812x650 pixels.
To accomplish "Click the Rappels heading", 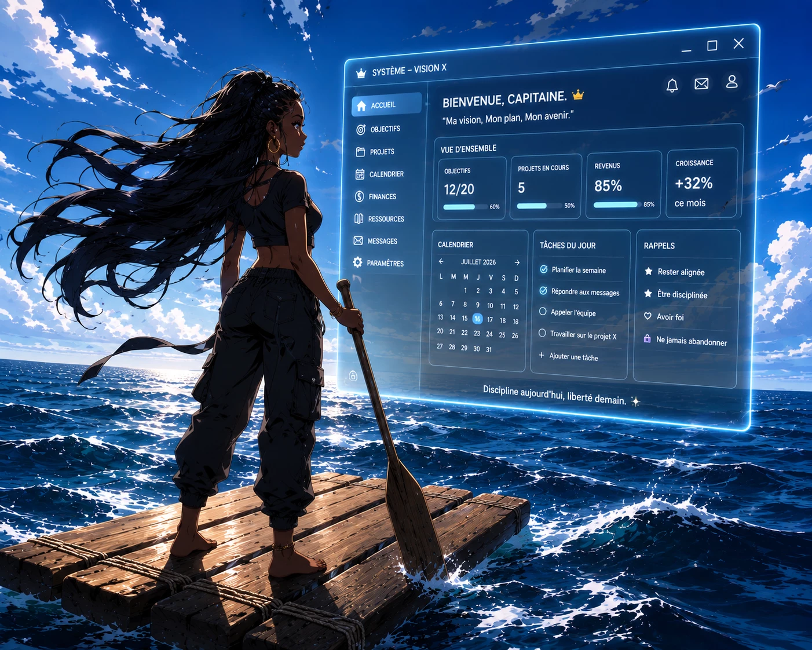I will pyautogui.click(x=659, y=246).
